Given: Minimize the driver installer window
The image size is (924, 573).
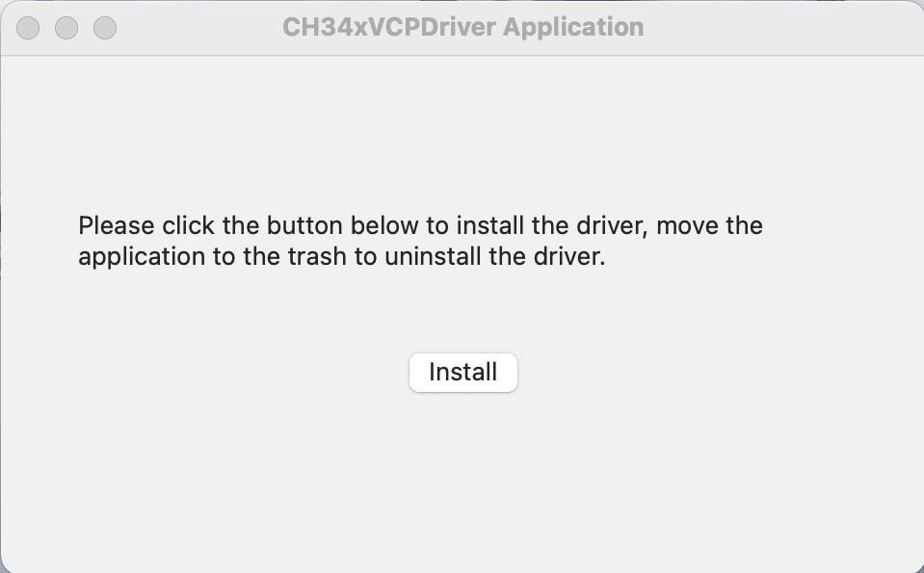Looking at the screenshot, I should point(66,28).
